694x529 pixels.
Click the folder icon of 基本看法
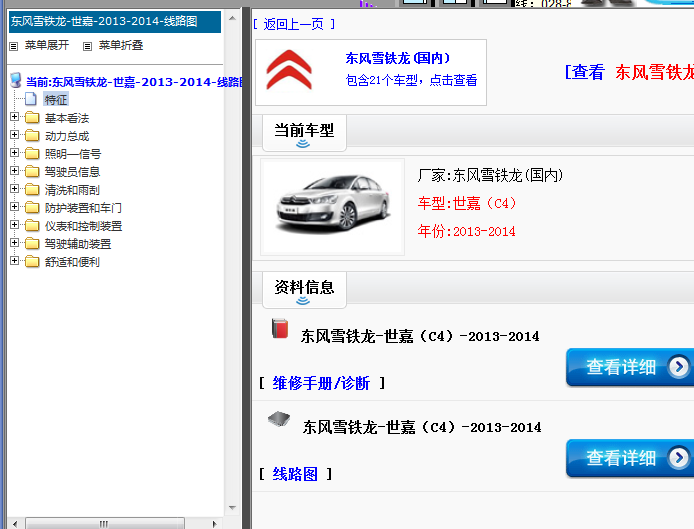point(32,118)
